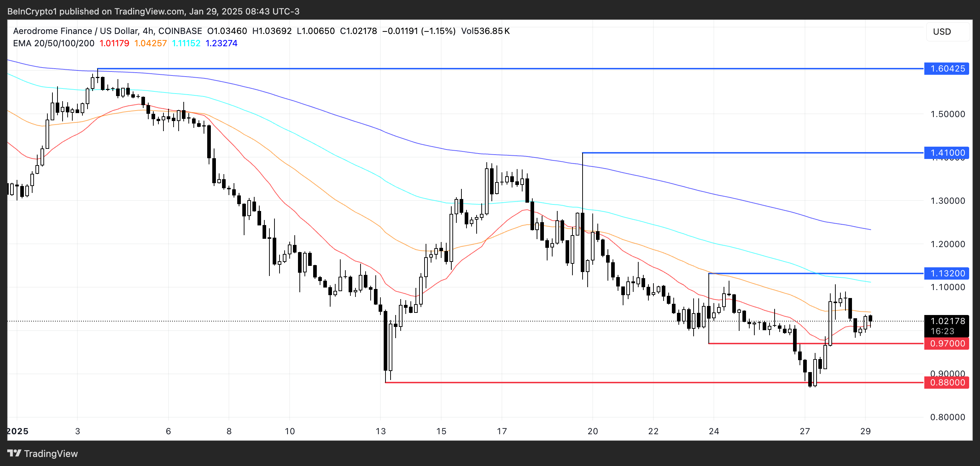Viewport: 980px width, 466px height.
Task: Open the USD currency selector
Action: pyautogui.click(x=948, y=31)
